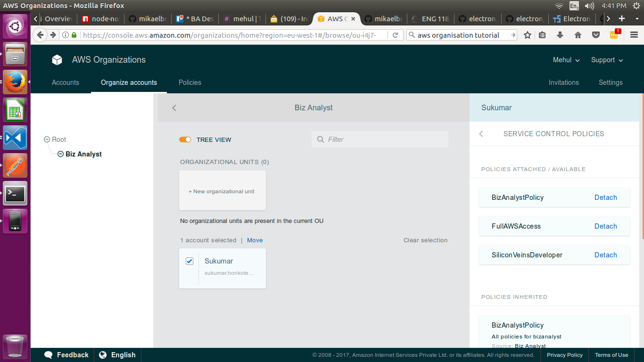Image resolution: width=644 pixels, height=362 pixels.
Task: Open the Accounts tab
Action: [66, 82]
